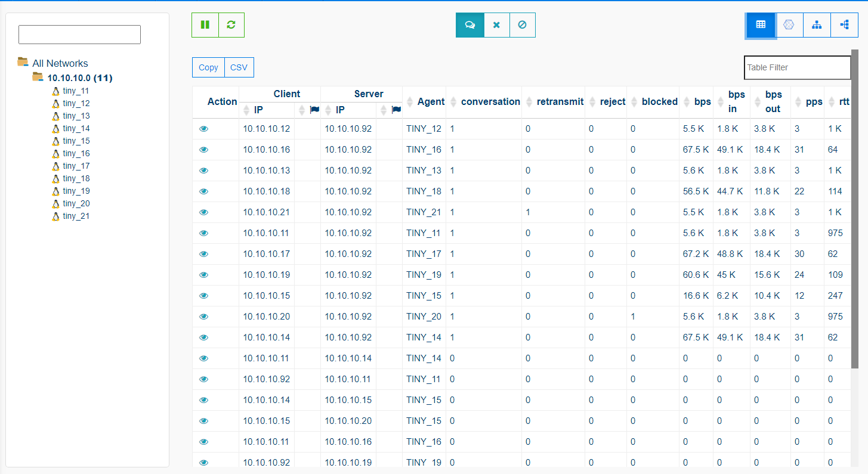The width and height of the screenshot is (868, 474).
Task: Click the retransmit column header
Action: tap(560, 101)
